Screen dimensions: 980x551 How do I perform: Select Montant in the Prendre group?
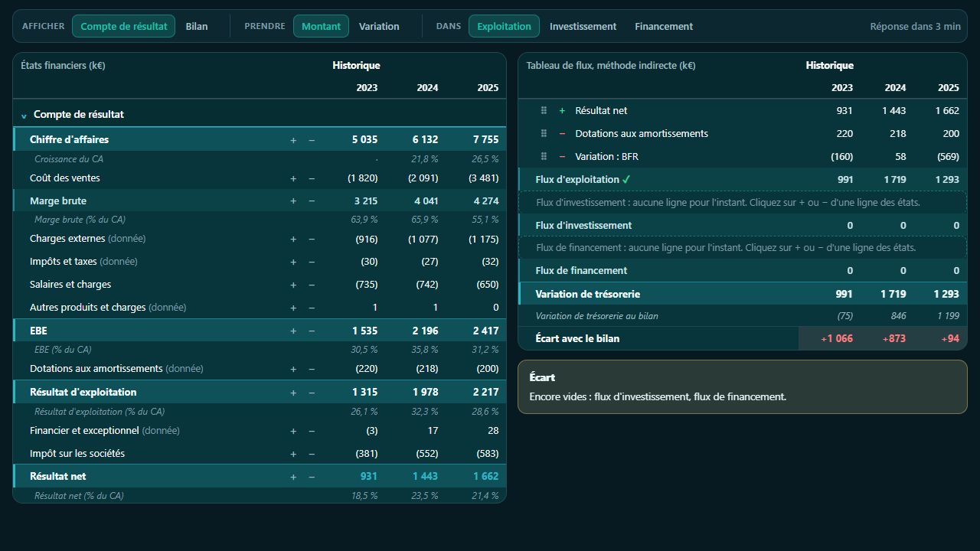tap(321, 26)
